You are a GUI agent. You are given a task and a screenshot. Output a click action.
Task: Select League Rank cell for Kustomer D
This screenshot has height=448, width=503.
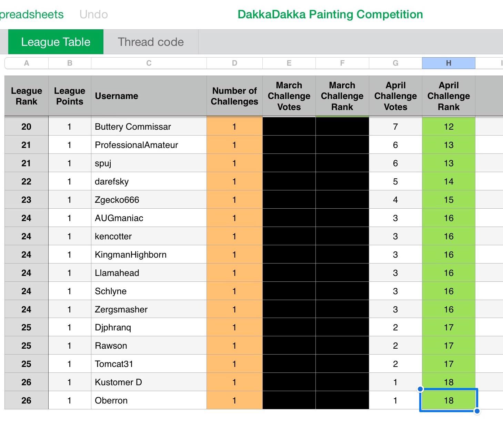pos(27,382)
